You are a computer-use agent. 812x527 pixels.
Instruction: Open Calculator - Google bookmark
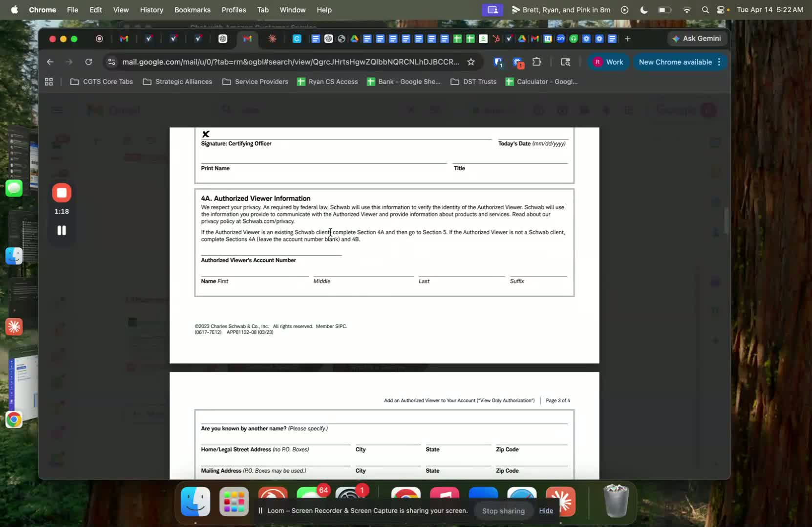pos(541,82)
